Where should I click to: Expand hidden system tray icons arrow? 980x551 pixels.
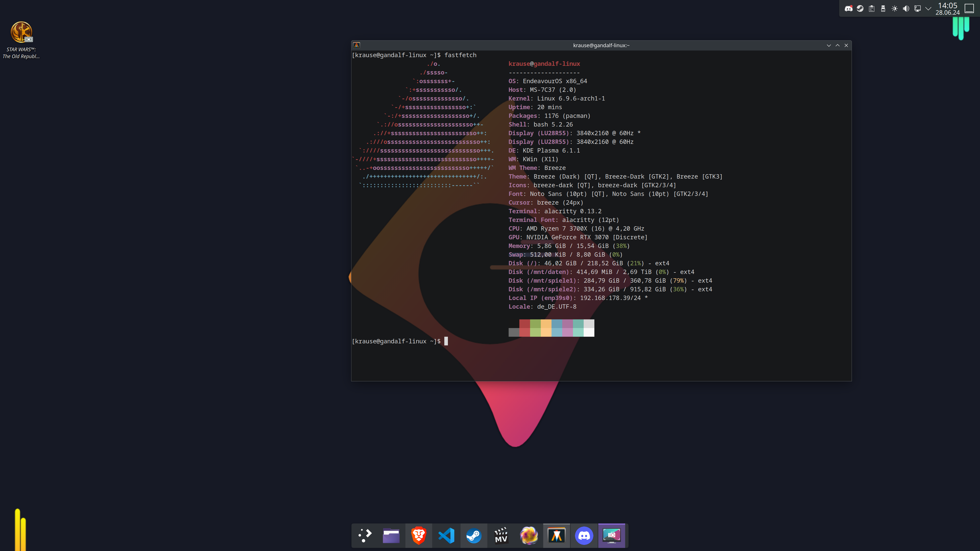point(928,8)
